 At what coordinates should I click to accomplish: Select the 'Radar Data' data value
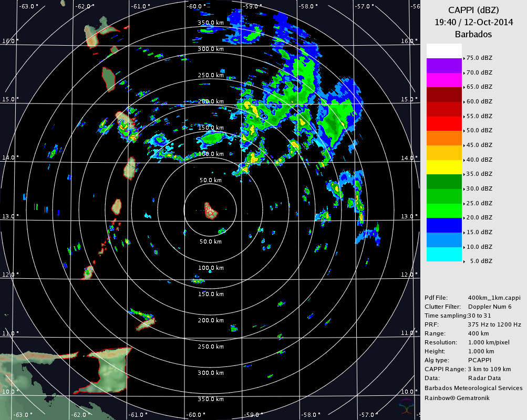tap(484, 378)
